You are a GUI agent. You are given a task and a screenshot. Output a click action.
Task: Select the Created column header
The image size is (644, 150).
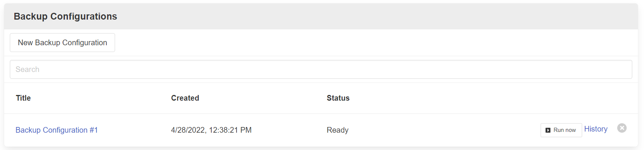[x=185, y=98]
